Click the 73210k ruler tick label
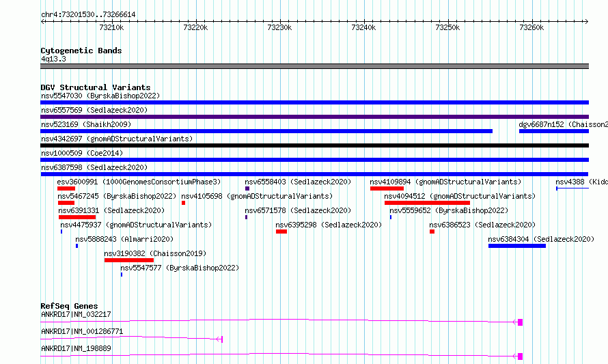The height and width of the screenshot is (364, 608). [x=111, y=27]
